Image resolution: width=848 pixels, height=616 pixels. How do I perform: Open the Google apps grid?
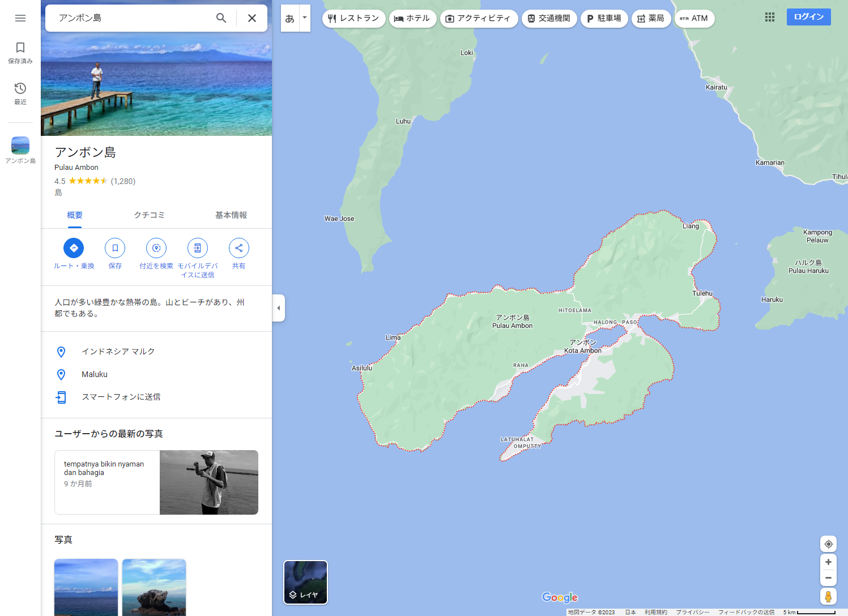pos(770,18)
